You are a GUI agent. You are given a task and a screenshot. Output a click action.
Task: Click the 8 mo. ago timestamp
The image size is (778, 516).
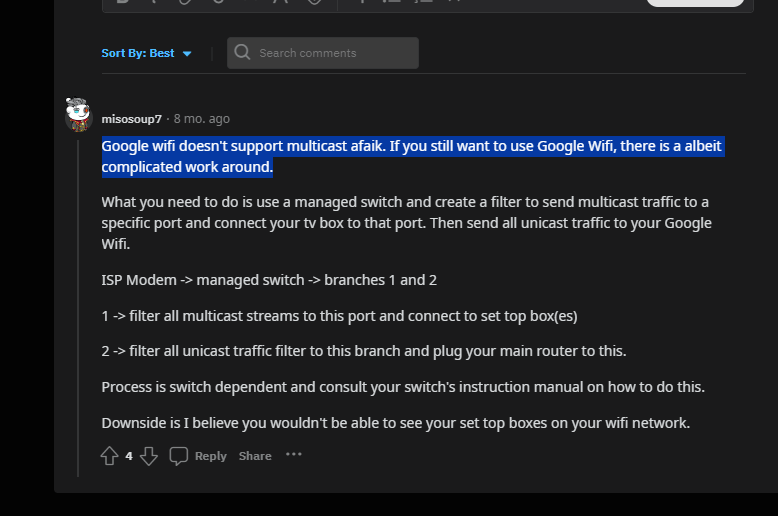(201, 119)
